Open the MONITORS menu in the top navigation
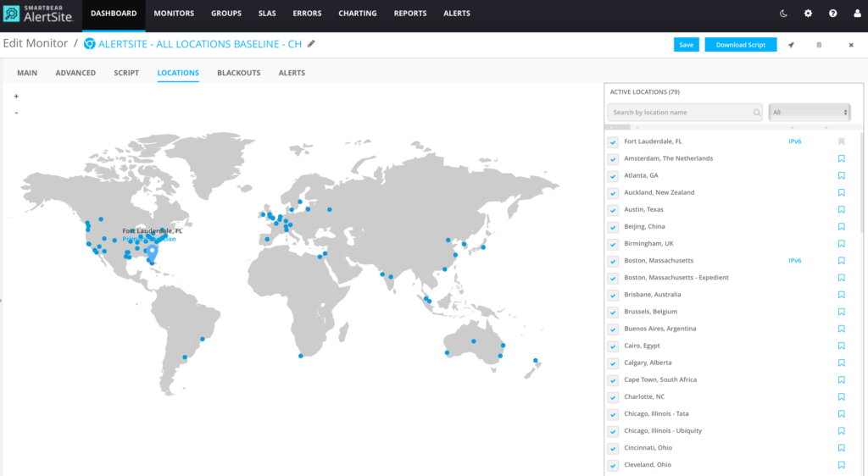The height and width of the screenshot is (476, 868). [x=174, y=14]
